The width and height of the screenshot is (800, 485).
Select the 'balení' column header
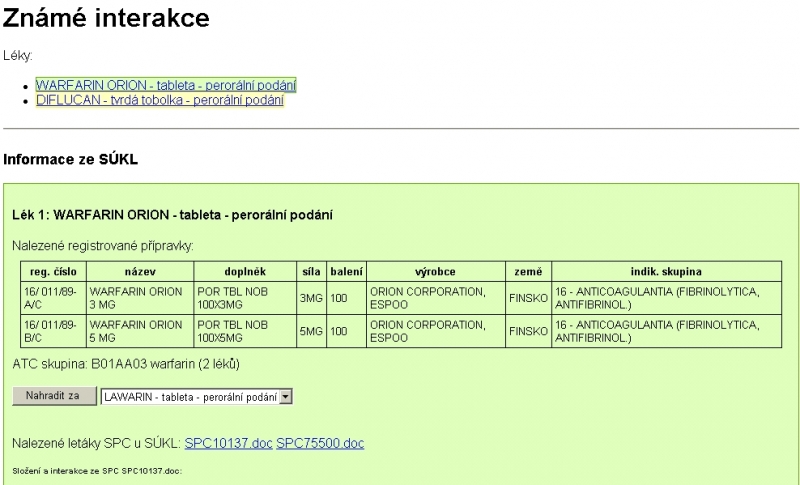346,271
